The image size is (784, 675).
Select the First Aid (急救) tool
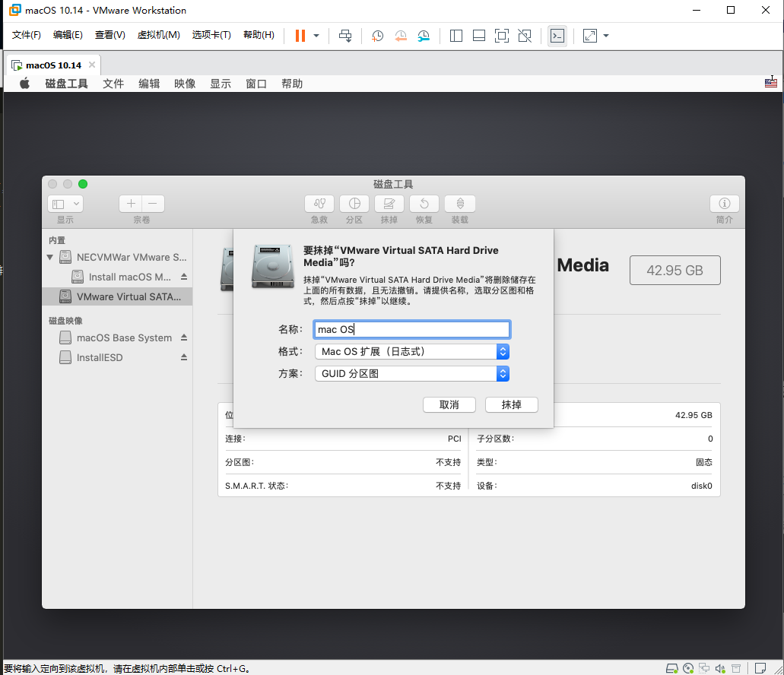click(x=319, y=204)
